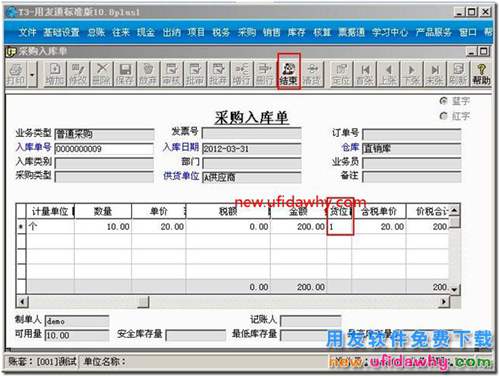Open the print options dropdown arrow
This screenshot has height=377, width=500.
[32, 74]
